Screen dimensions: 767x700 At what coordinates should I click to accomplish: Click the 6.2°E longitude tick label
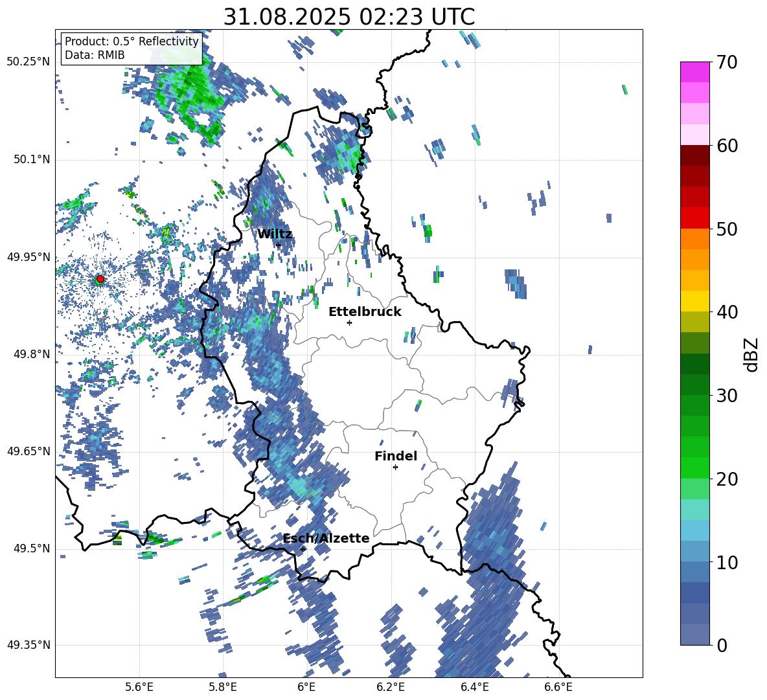pyautogui.click(x=391, y=688)
